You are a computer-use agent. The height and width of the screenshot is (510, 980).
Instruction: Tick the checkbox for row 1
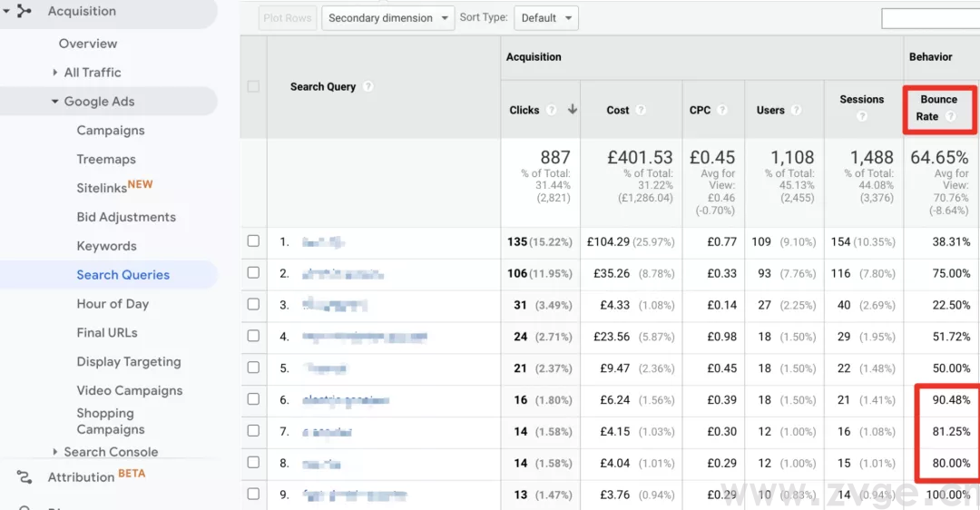[x=253, y=241]
